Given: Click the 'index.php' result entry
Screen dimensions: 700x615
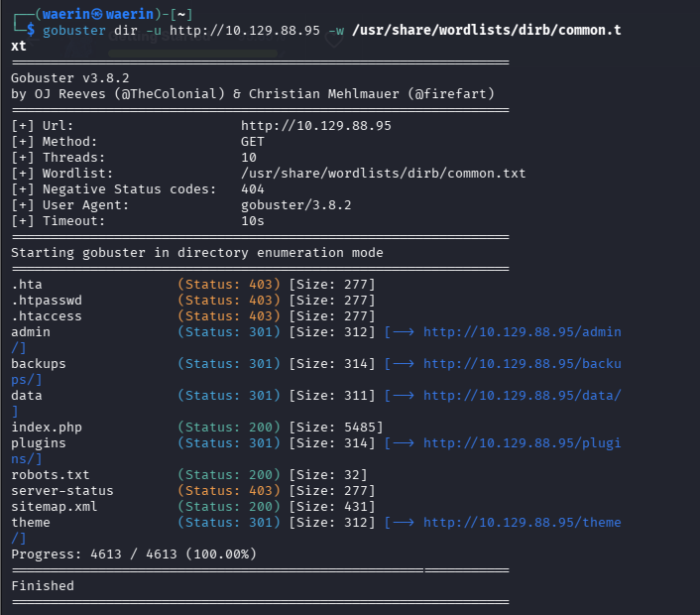Looking at the screenshot, I should point(47,428).
